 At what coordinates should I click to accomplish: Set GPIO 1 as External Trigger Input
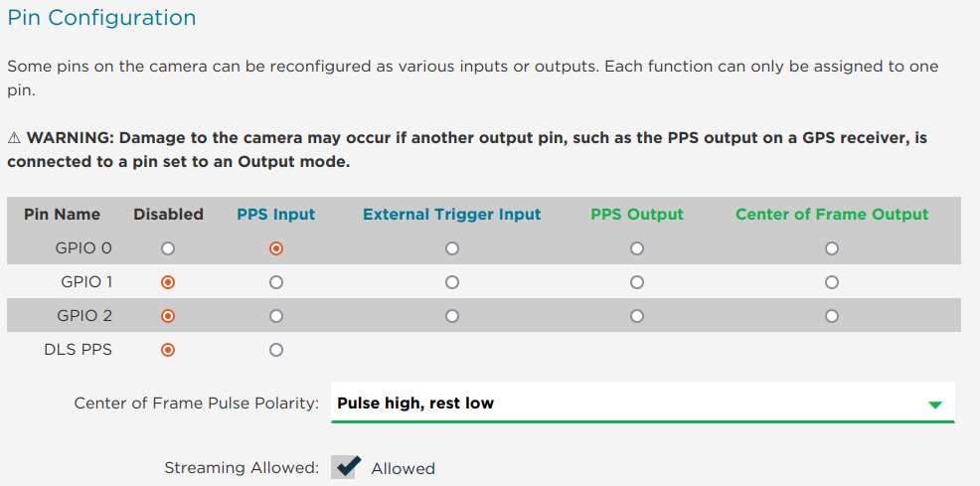(x=452, y=282)
